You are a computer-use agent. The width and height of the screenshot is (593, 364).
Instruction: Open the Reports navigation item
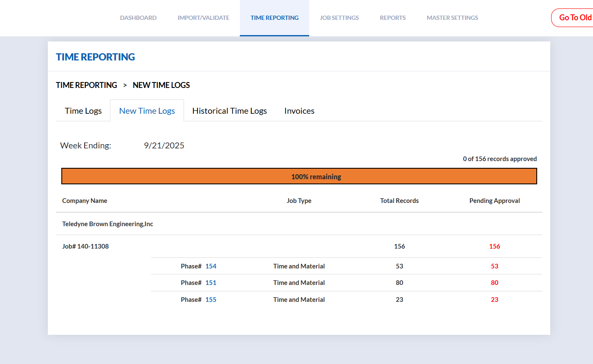[x=393, y=18]
